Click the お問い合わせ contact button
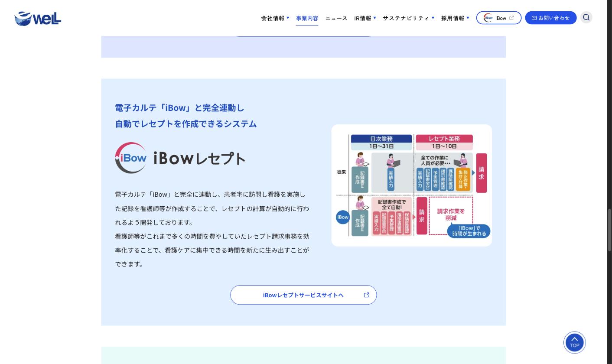This screenshot has width=612, height=364. tap(550, 18)
